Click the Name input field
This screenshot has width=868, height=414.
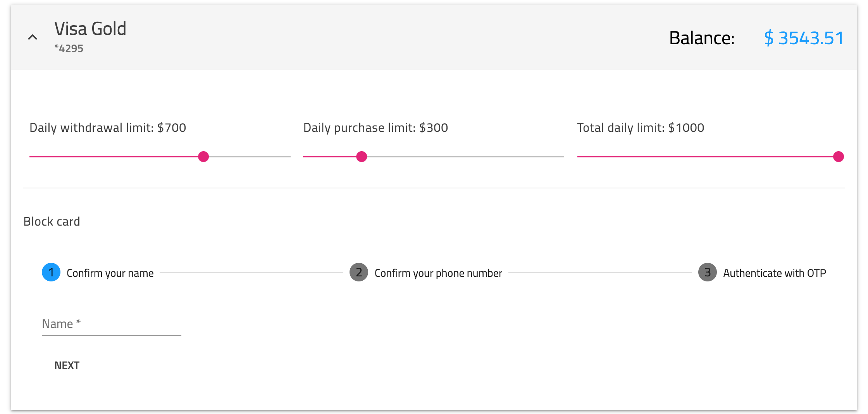click(x=111, y=324)
